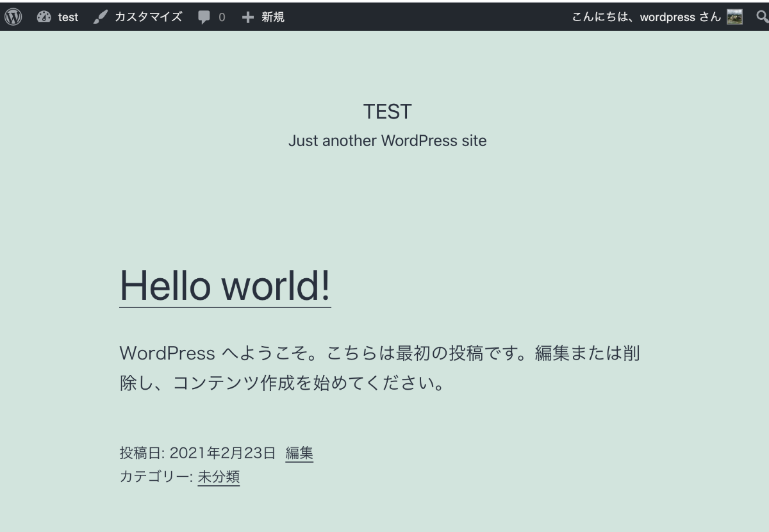Image resolution: width=769 pixels, height=532 pixels.
Task: Open the admin bar search magnifier
Action: click(763, 17)
